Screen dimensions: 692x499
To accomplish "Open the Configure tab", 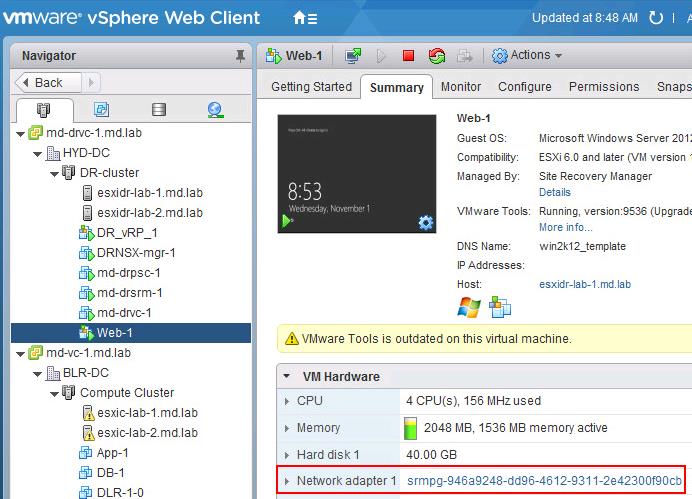I will coord(525,86).
